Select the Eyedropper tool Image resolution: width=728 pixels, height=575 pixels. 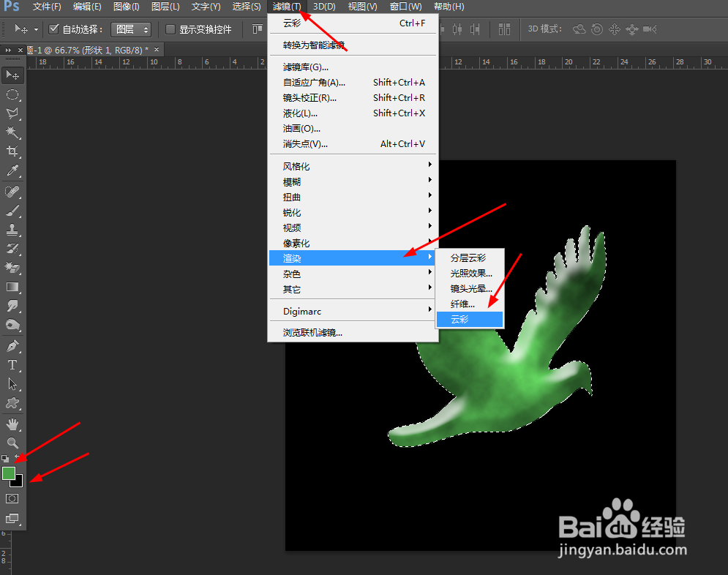tap(12, 170)
